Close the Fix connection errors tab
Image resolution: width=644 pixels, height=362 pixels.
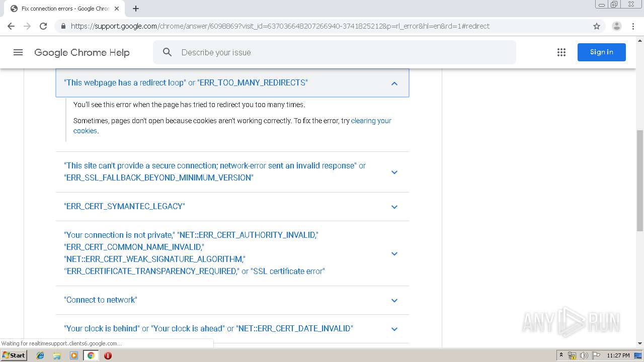point(117,9)
